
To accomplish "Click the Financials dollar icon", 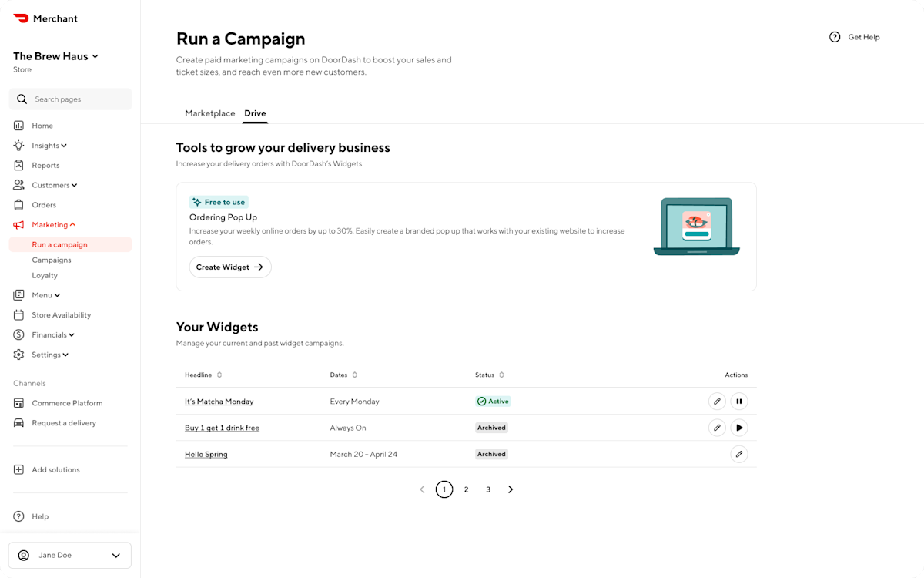I will [18, 335].
